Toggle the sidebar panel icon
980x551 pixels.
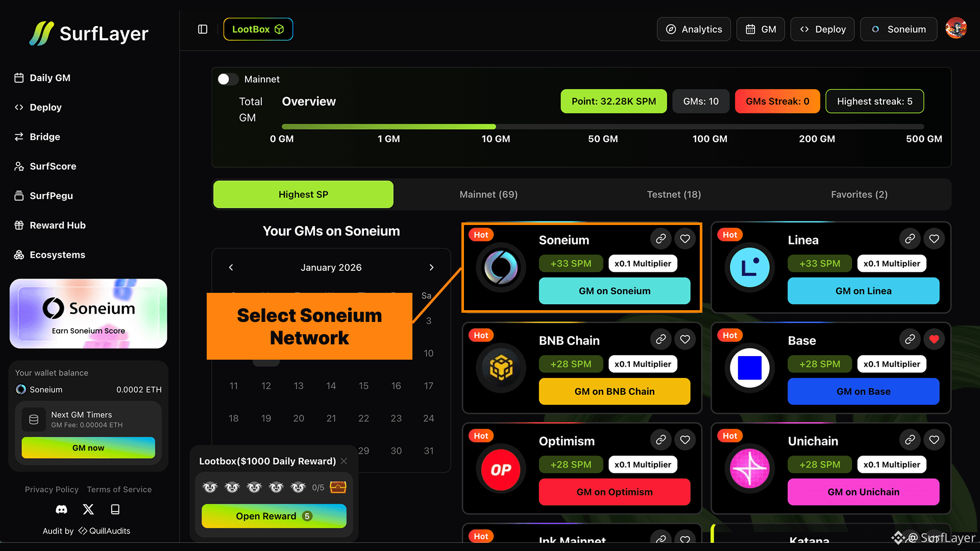click(203, 29)
